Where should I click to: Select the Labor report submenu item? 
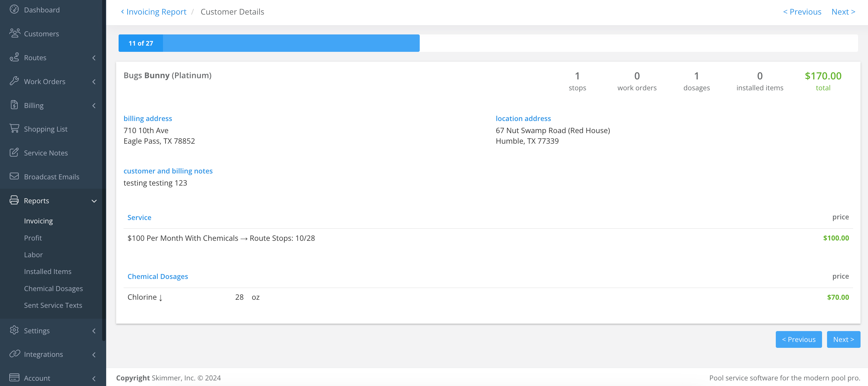pos(33,255)
